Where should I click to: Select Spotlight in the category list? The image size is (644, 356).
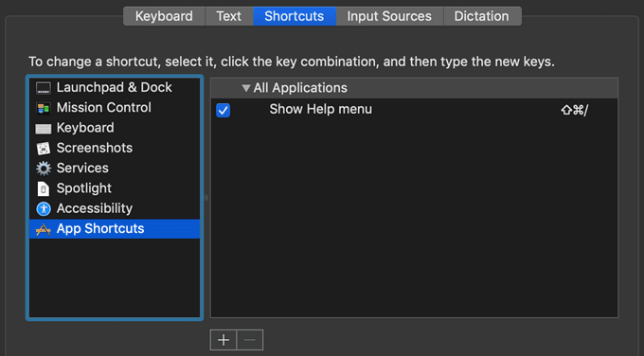click(115, 188)
